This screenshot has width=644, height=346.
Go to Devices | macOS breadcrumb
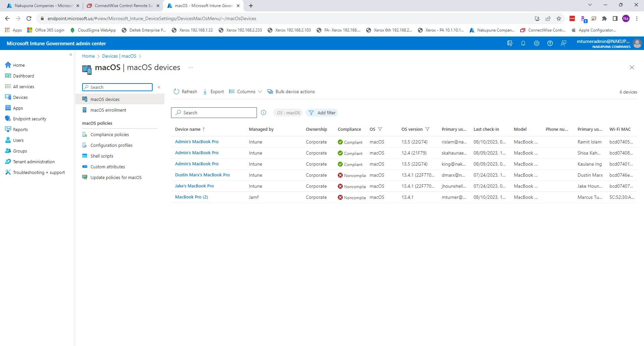(x=119, y=56)
